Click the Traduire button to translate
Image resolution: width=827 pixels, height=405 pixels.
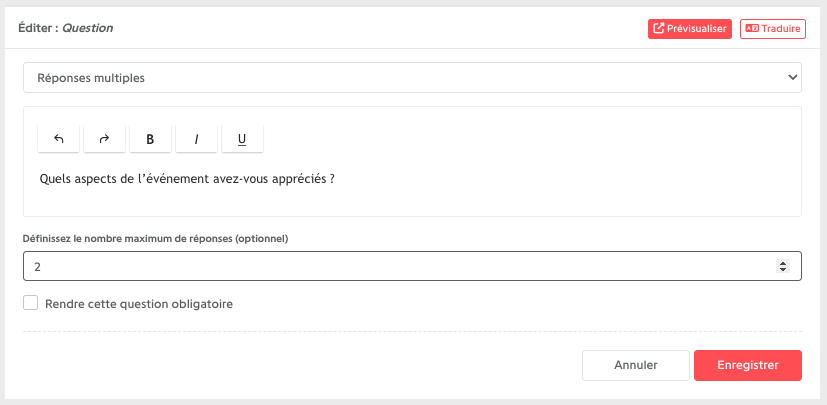pos(773,28)
